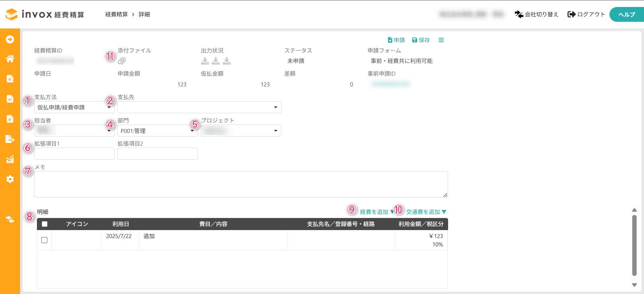Open the 部門 dropdown showing P001:管理
The height and width of the screenshot is (294, 644).
click(157, 131)
